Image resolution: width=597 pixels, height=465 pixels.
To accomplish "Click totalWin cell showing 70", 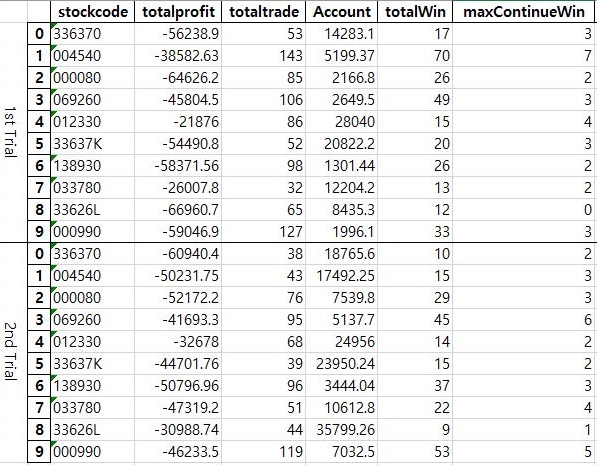I will click(x=415, y=56).
